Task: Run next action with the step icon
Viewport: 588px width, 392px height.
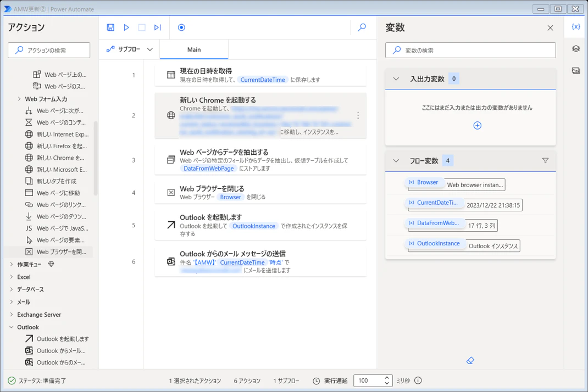Action: [x=158, y=27]
